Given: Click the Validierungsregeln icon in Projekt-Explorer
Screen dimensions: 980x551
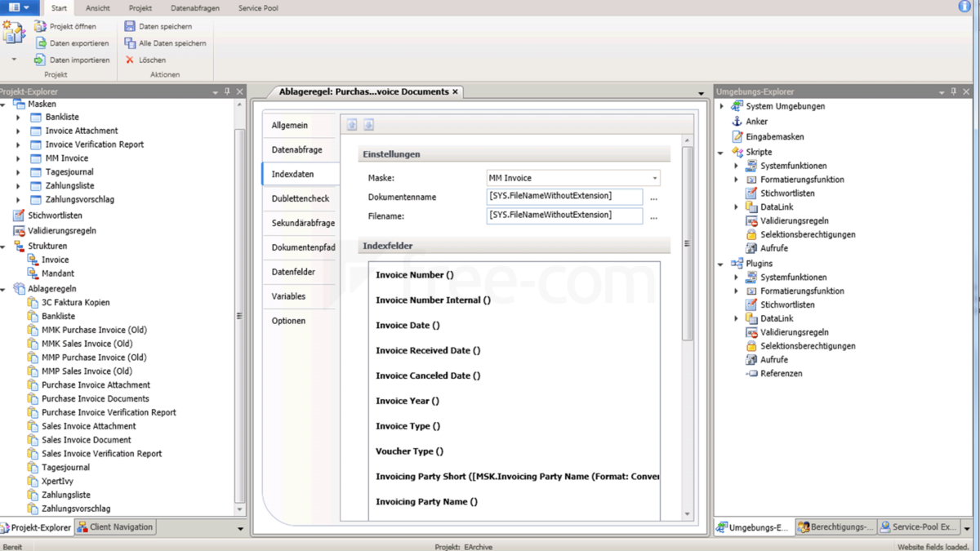Looking at the screenshot, I should click(x=18, y=230).
